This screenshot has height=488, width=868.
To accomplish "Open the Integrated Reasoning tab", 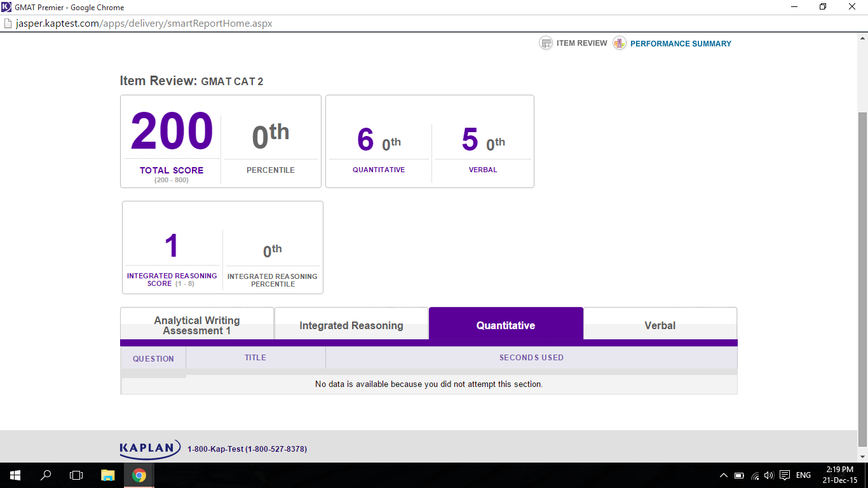I will click(x=351, y=325).
